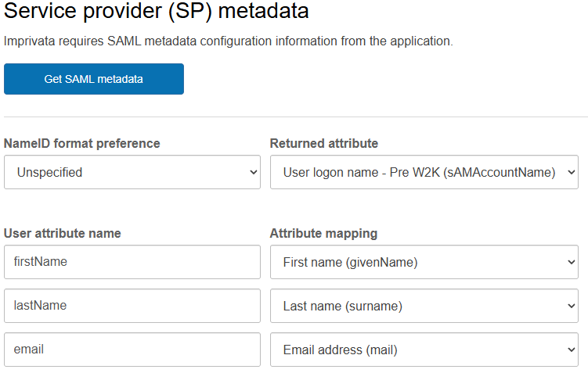Click the Imprivata requires SAML metadata description text
This screenshot has width=588, height=373.
[229, 41]
